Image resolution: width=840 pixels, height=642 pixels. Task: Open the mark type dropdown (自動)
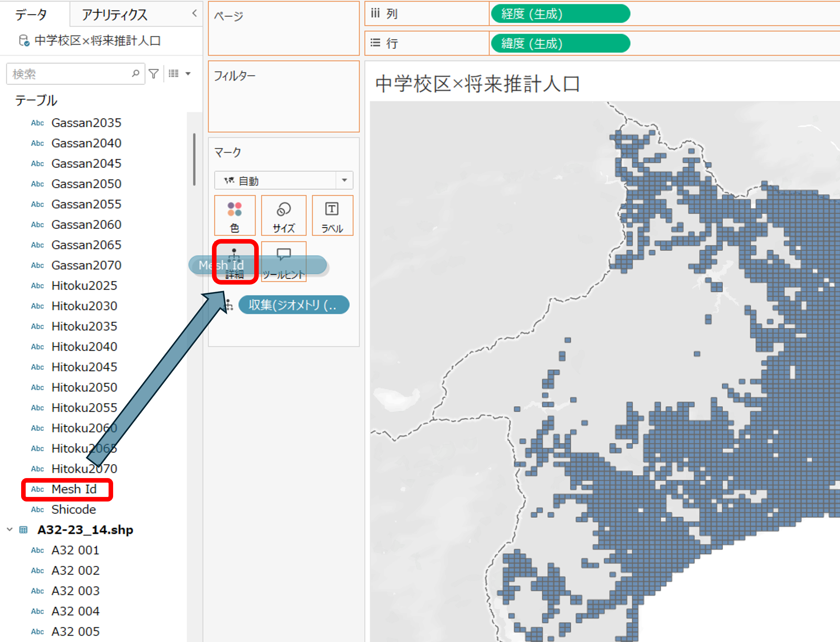283,180
